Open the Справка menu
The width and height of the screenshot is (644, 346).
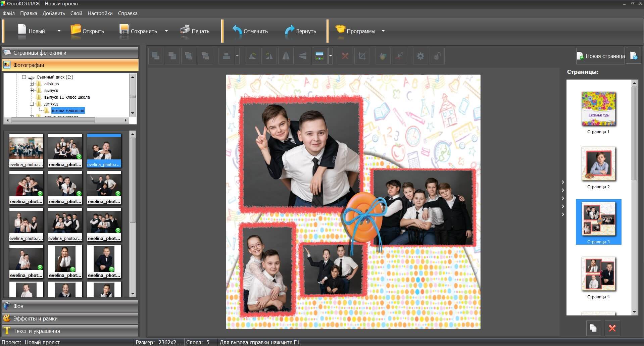(x=128, y=13)
